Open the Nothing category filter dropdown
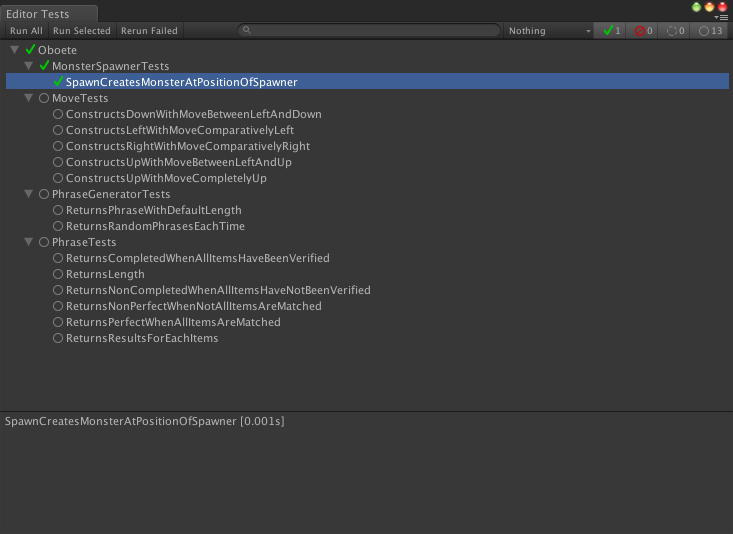Screen dimensions: 733x534 pyautogui.click(x=548, y=31)
